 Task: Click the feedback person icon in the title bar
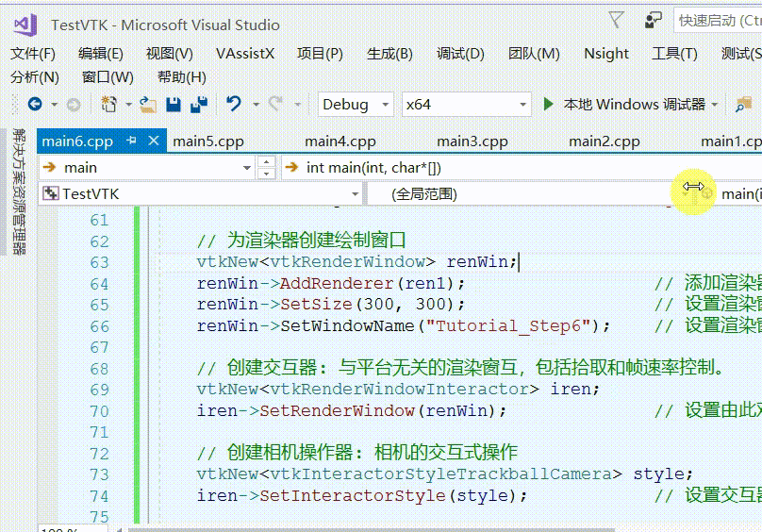[654, 20]
